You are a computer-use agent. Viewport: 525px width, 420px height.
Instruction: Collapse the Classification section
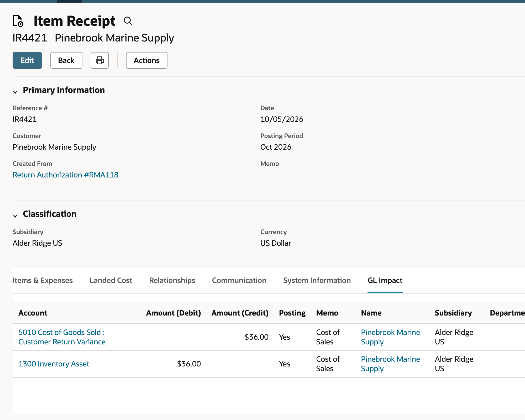(15, 216)
